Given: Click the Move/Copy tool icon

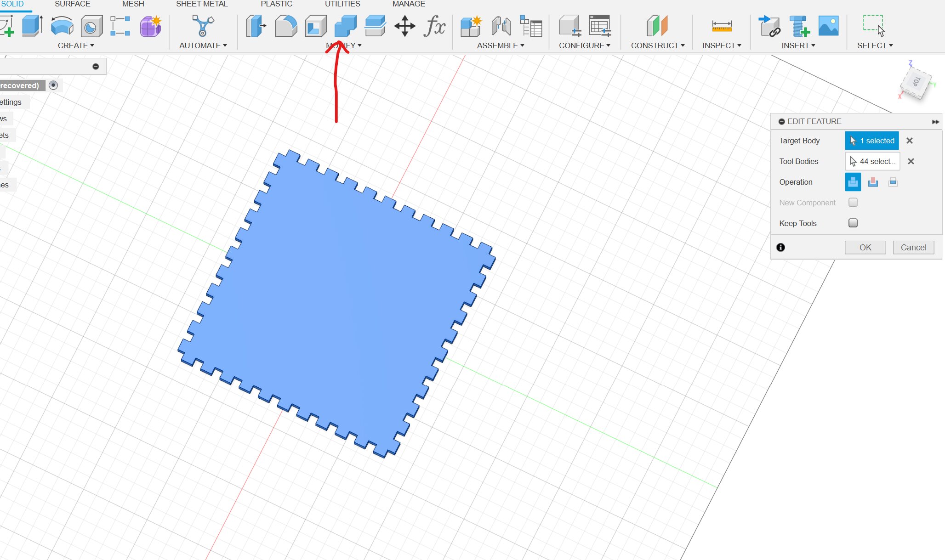Looking at the screenshot, I should 404,26.
